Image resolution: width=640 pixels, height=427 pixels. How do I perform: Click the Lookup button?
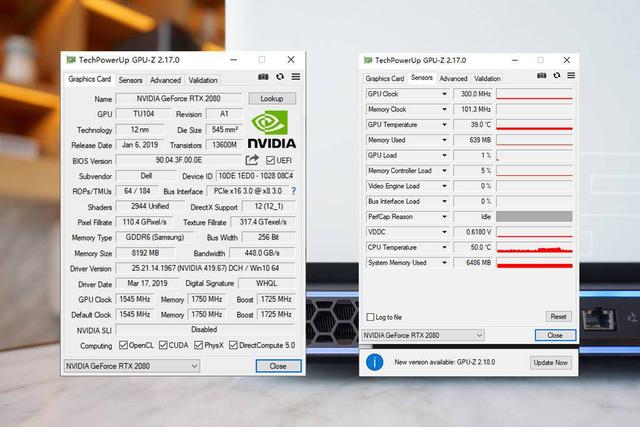[272, 99]
